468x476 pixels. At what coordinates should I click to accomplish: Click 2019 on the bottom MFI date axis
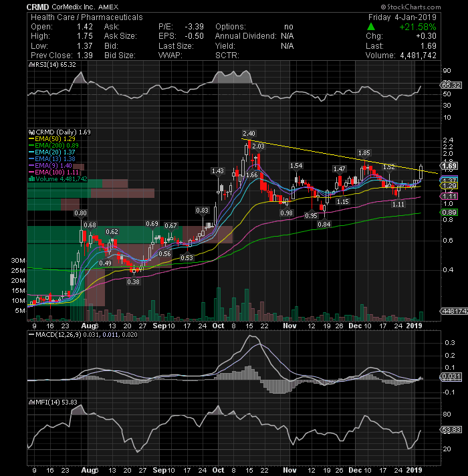pos(414,470)
